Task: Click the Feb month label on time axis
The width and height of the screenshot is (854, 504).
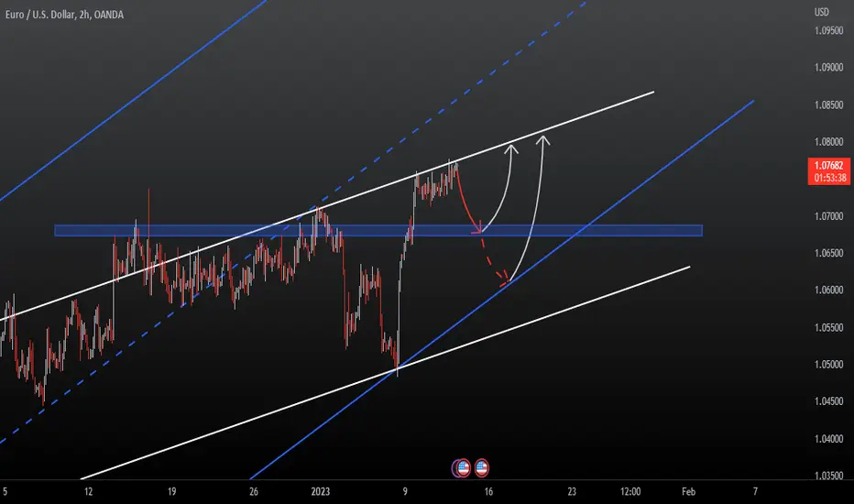Action: pos(688,491)
